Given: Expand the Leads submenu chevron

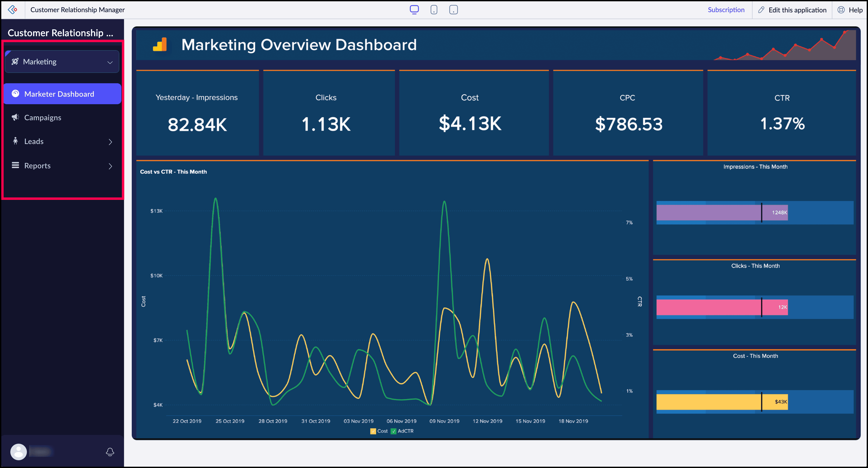Looking at the screenshot, I should 110,142.
